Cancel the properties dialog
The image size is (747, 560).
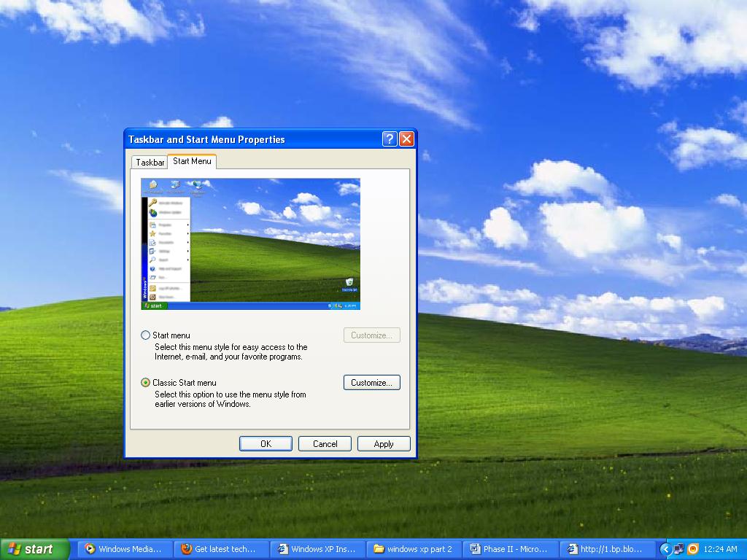coord(325,444)
